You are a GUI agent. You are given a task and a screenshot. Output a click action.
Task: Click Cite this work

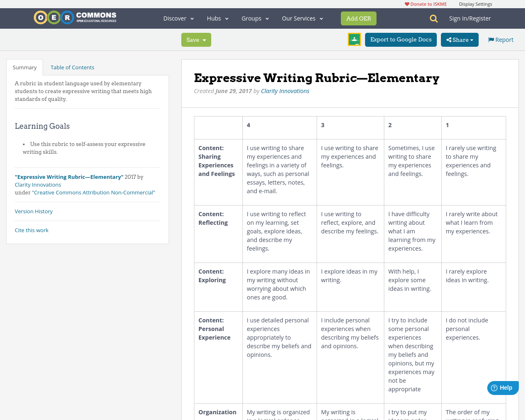click(x=32, y=230)
